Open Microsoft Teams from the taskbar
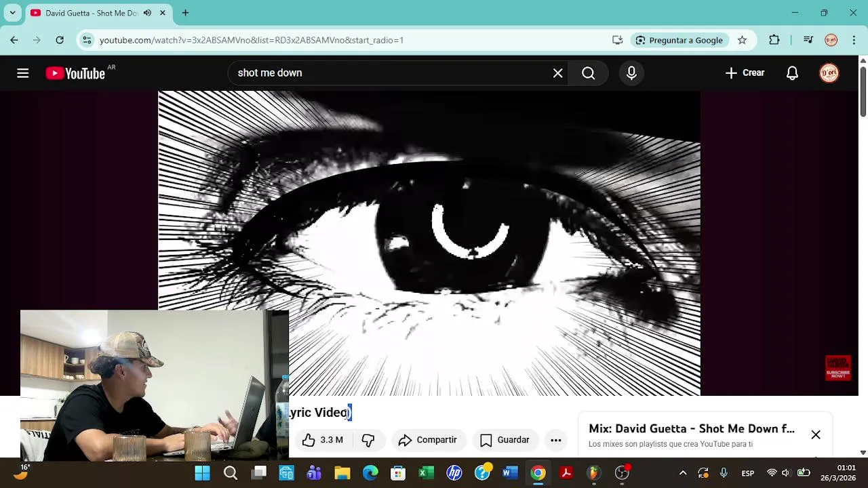Viewport: 868px width, 488px height. [x=314, y=473]
